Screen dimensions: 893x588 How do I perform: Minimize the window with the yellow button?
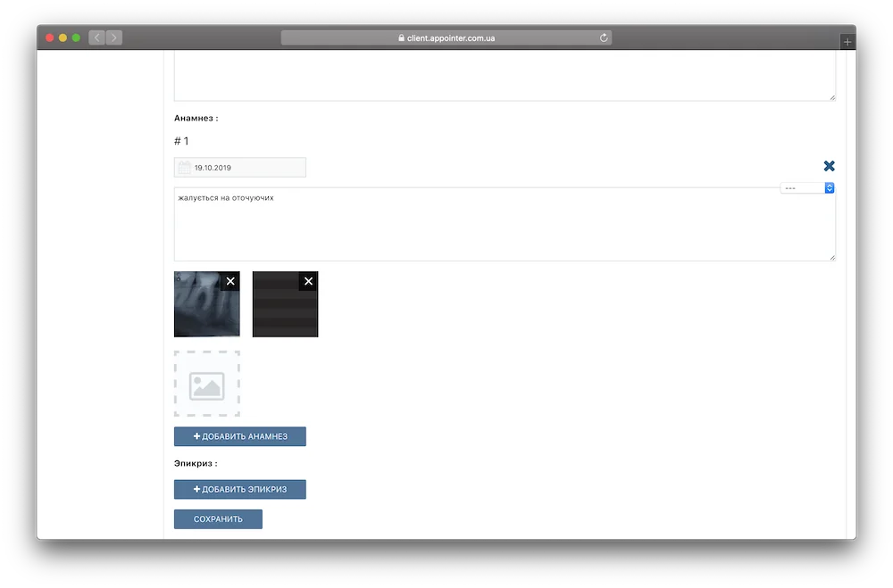(x=63, y=37)
